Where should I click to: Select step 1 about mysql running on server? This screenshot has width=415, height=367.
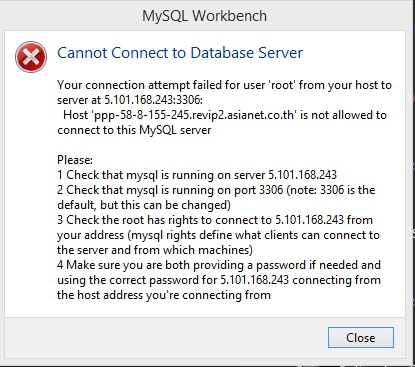pos(197,175)
